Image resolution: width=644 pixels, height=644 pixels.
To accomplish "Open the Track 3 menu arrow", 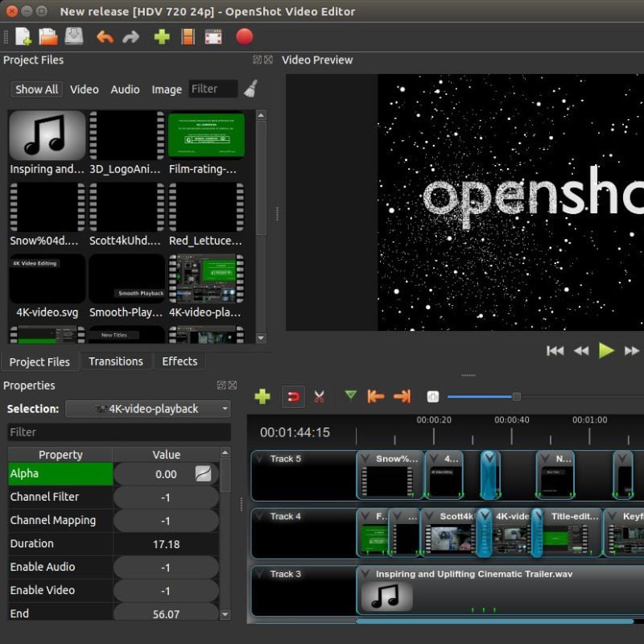I will [x=259, y=574].
